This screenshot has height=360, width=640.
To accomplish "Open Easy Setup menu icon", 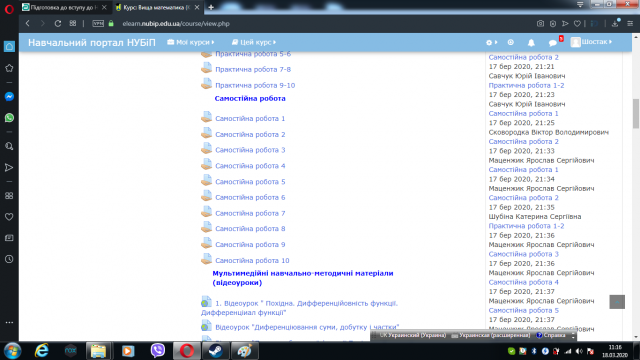I will [630, 24].
